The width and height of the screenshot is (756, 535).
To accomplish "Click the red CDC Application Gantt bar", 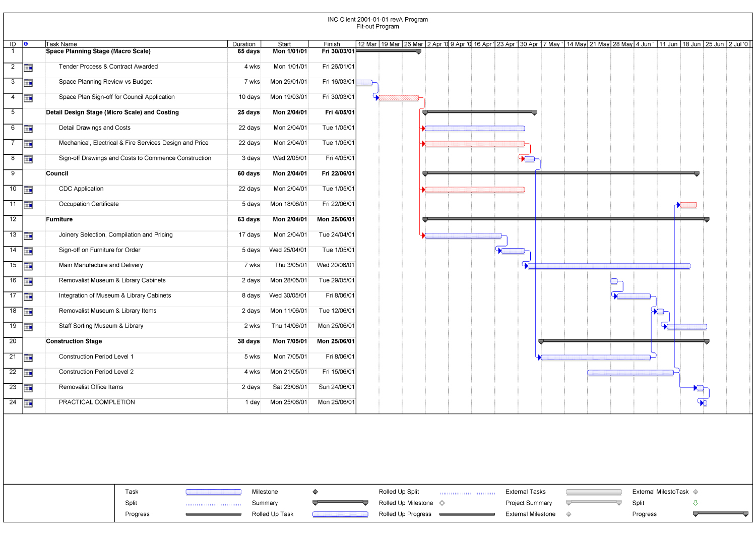I will tap(475, 190).
